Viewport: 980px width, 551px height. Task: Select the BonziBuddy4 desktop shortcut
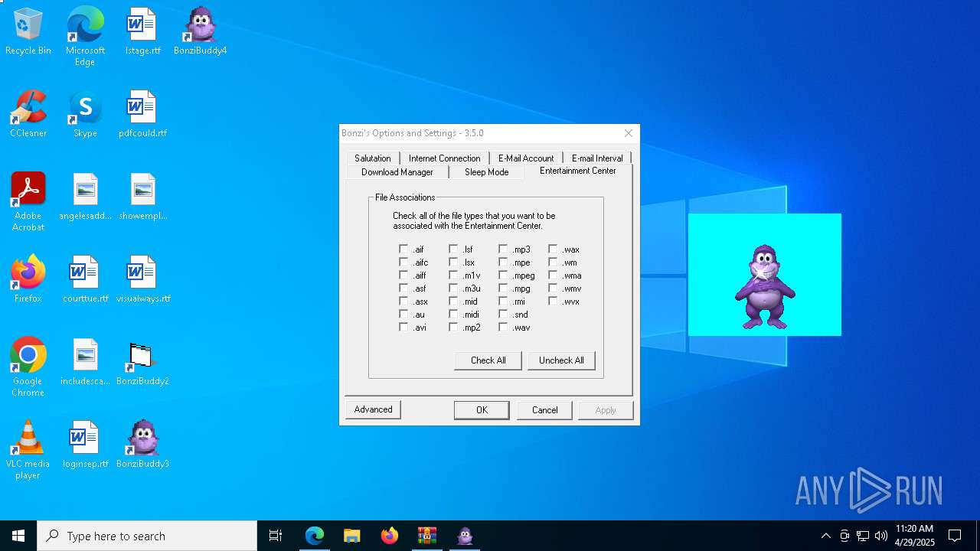coord(200,32)
